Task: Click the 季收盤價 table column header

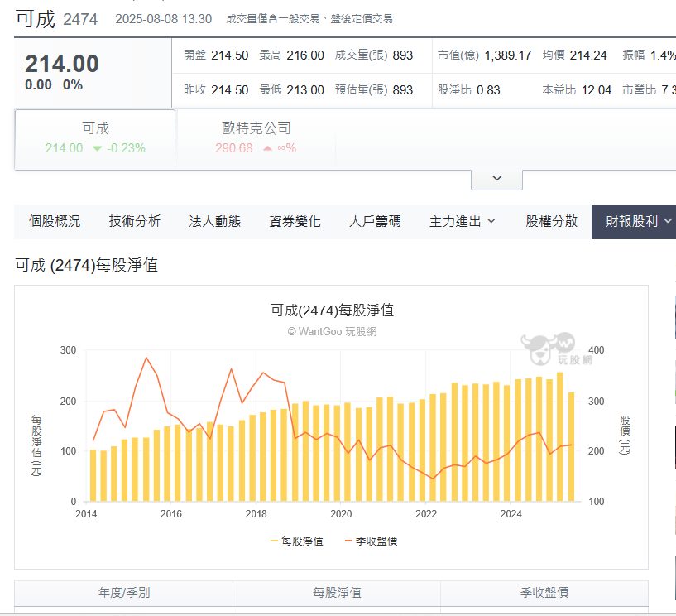Action: point(544,593)
